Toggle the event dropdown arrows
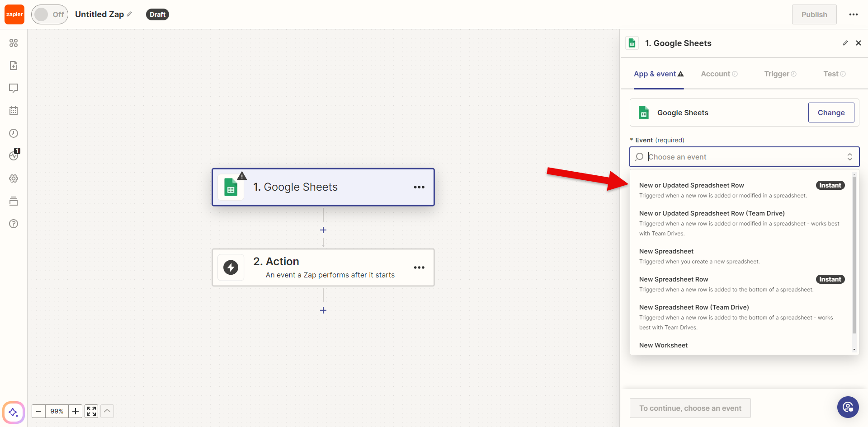This screenshot has height=427, width=868. click(850, 157)
